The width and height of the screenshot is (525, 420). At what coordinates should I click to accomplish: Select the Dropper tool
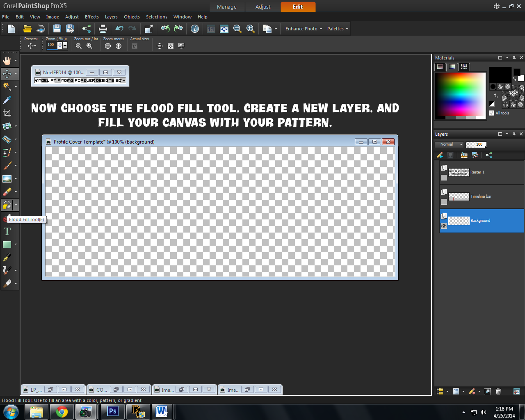tap(7, 100)
